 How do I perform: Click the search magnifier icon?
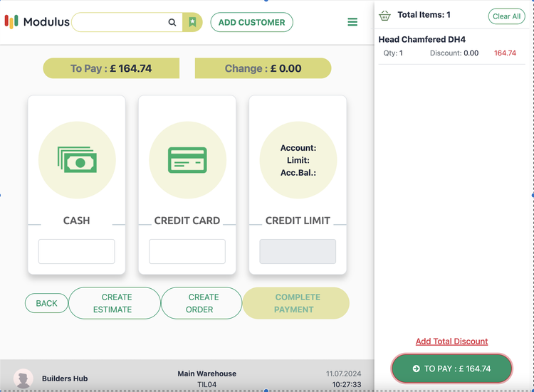[172, 22]
